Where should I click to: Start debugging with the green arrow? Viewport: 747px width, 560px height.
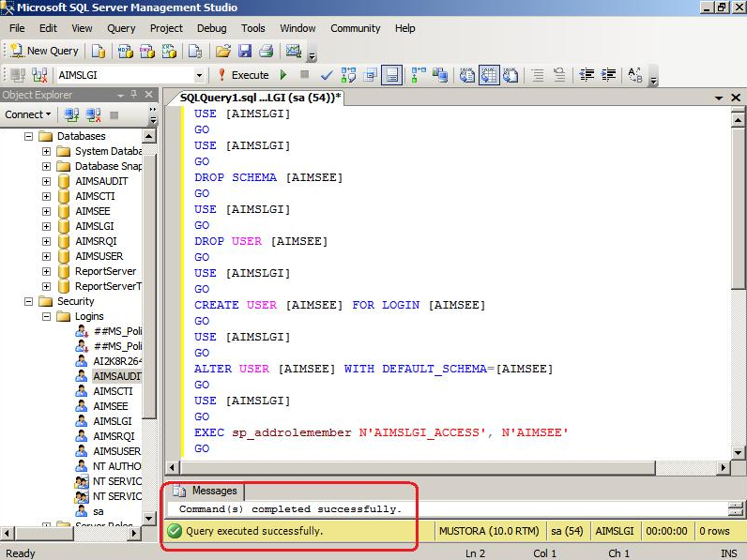tap(284, 75)
